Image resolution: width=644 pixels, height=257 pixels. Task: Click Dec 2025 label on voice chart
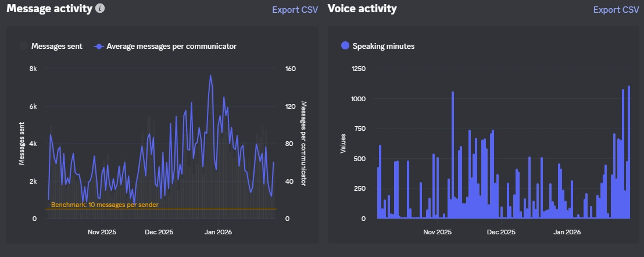[502, 232]
